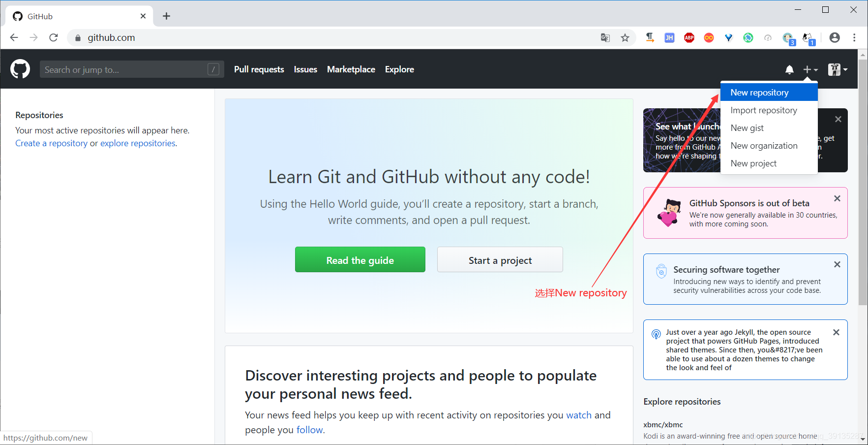Screen dimensions: 868x445
Task: Click the Jekyll broadcast icon
Action: [x=656, y=335]
